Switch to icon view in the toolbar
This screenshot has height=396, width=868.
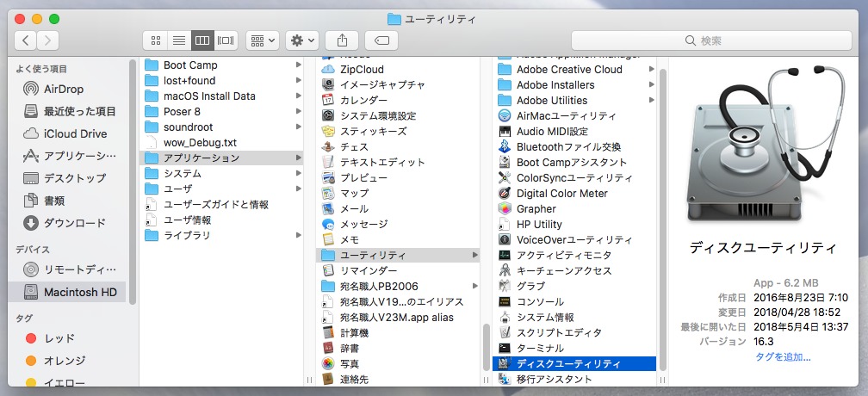click(x=156, y=40)
